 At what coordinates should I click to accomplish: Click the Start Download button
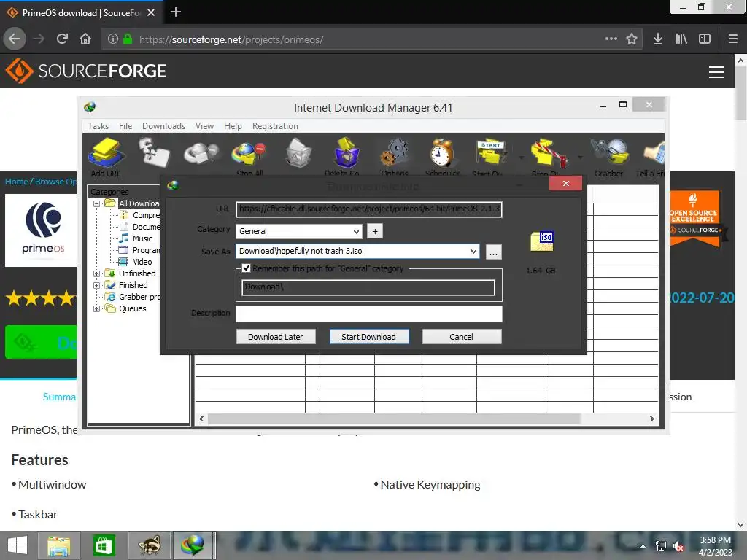coord(368,337)
